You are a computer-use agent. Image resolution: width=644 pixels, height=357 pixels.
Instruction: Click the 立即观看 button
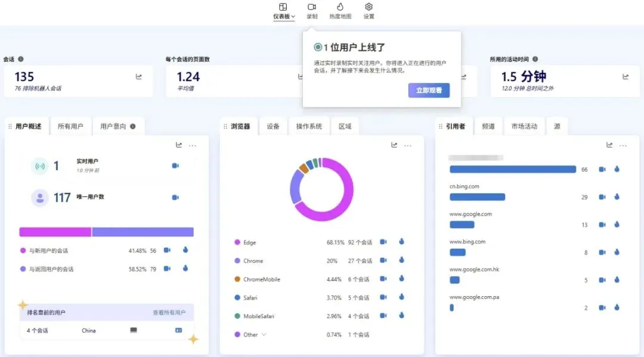pos(429,90)
